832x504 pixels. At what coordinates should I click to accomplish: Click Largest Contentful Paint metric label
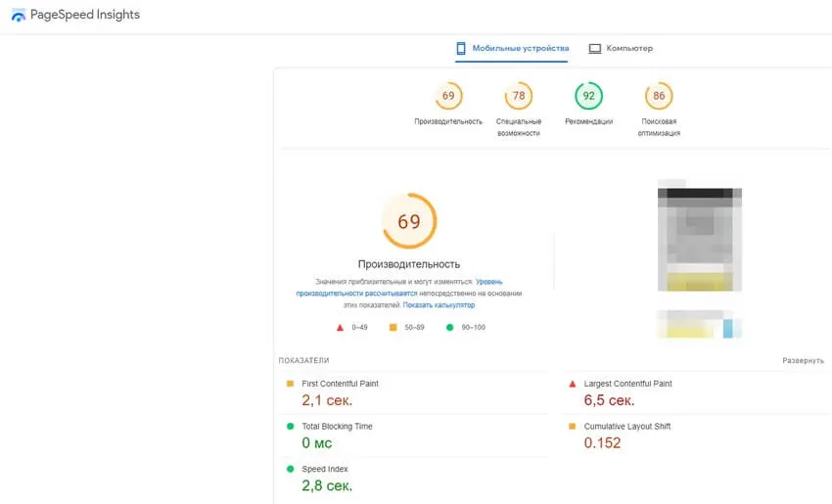click(627, 384)
